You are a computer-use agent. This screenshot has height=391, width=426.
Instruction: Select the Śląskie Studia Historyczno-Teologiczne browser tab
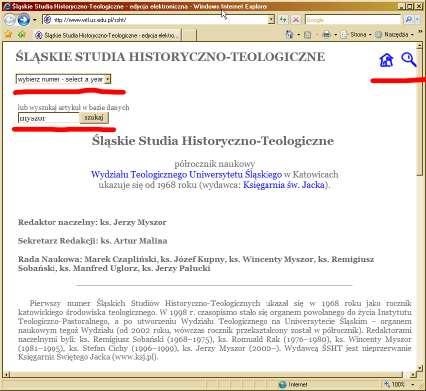tap(107, 35)
